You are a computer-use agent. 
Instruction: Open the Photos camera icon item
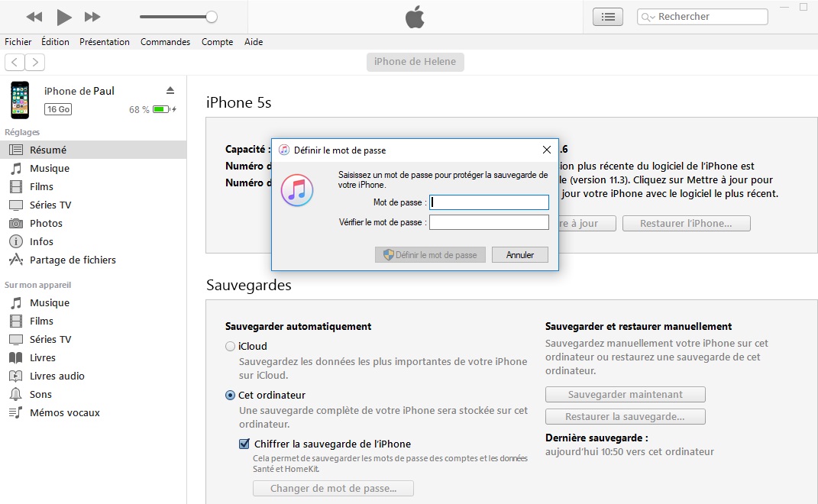click(x=16, y=223)
